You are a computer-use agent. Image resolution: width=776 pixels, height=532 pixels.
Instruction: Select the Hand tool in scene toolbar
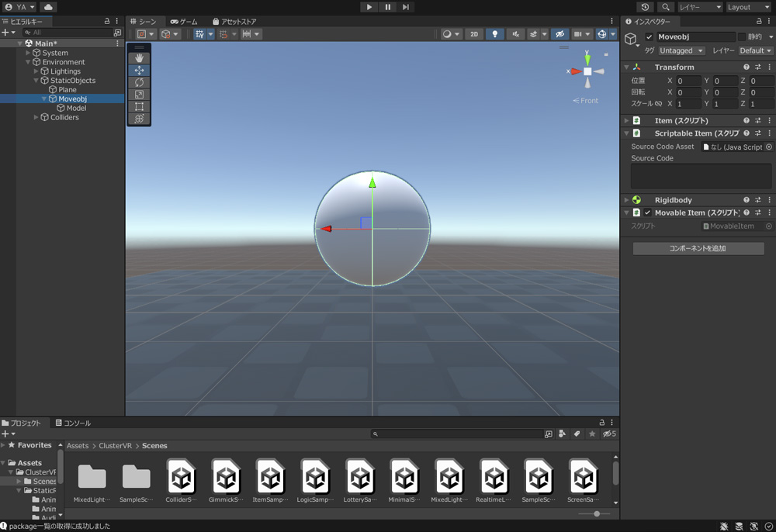click(140, 58)
